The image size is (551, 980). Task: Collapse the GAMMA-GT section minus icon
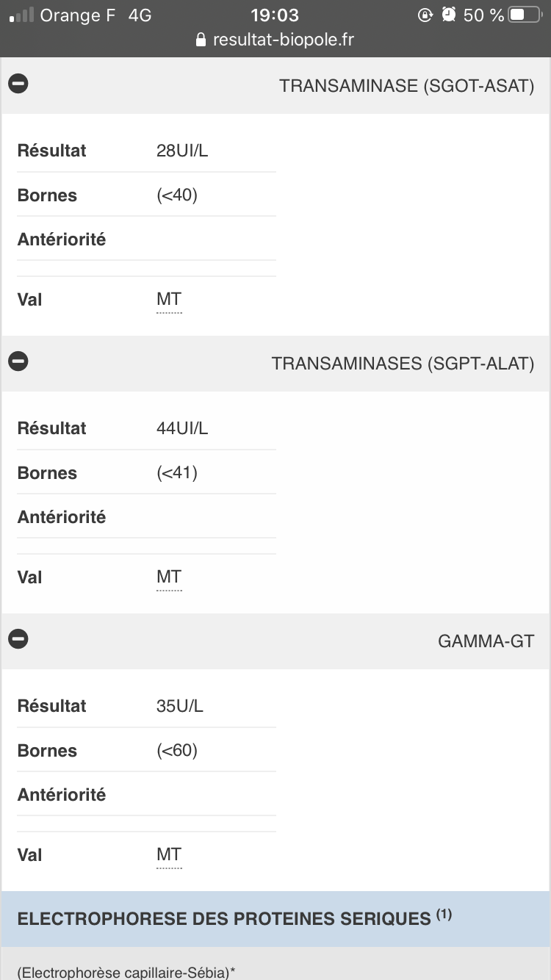click(18, 639)
